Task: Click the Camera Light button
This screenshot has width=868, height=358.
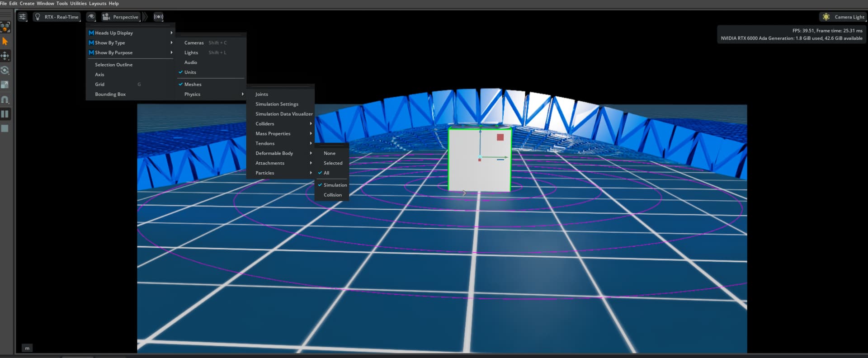Action: click(x=843, y=17)
